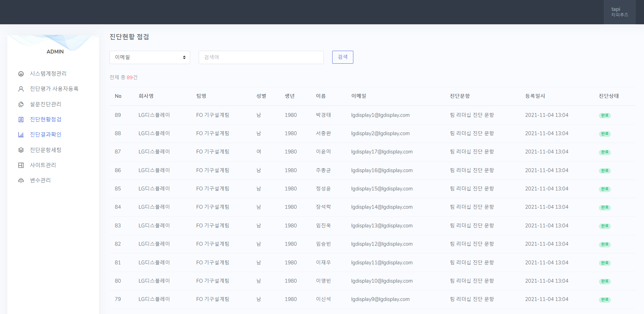
Task: Click the 회사명 column header
Action: coord(146,96)
